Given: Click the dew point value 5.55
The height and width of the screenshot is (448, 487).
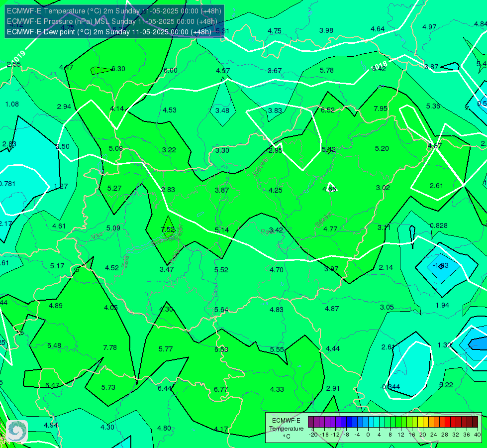Looking at the screenshot, I should [x=277, y=349].
